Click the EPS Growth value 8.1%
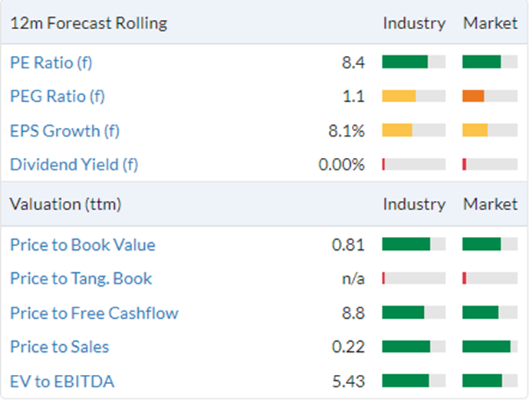The image size is (532, 404). coord(346,131)
